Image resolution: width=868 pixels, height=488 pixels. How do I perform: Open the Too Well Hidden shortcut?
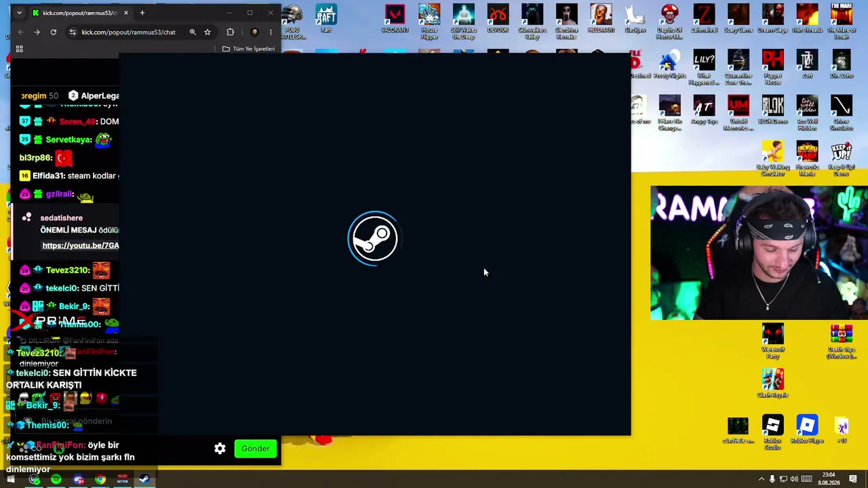click(x=807, y=113)
